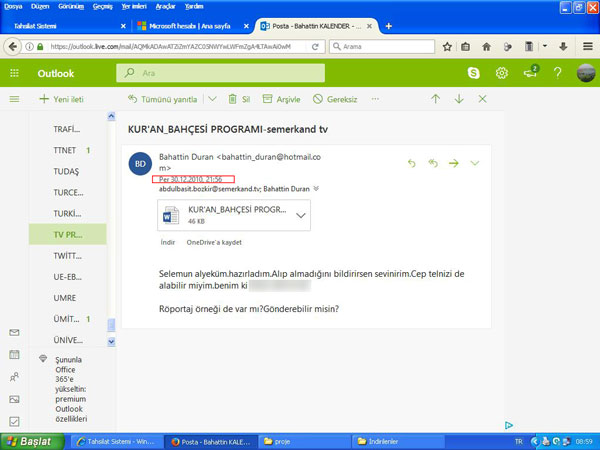This screenshot has height=450, width=600.
Task: Go to Firefox home page icon
Action: [x=486, y=47]
